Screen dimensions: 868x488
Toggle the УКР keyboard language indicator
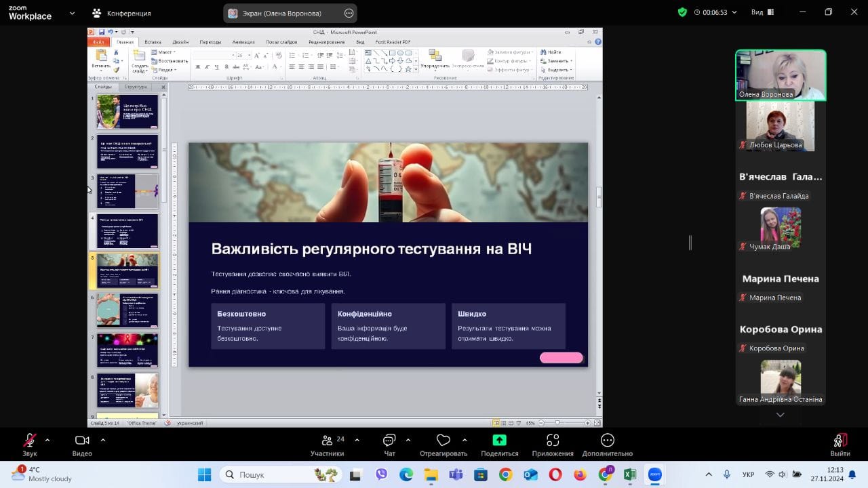[749, 474]
